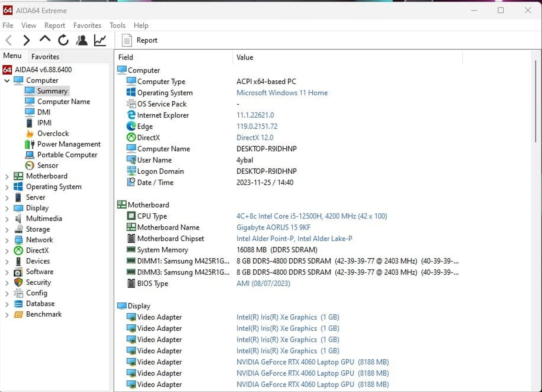Expand the Operating System tree node

click(7, 187)
